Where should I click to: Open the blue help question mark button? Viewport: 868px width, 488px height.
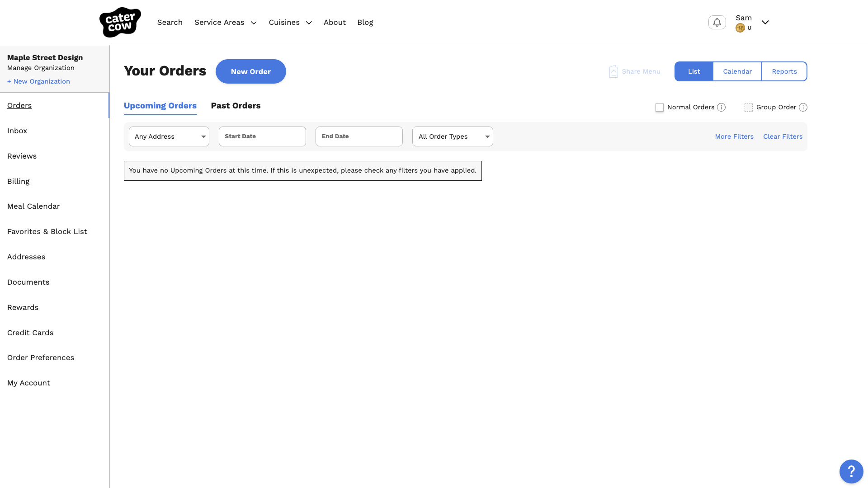click(x=851, y=471)
